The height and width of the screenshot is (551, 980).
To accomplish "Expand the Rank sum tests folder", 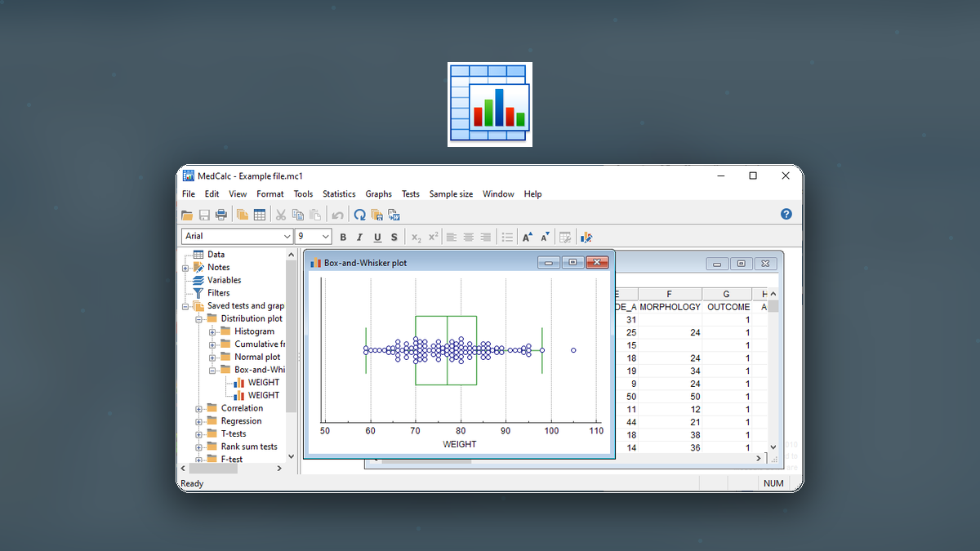I will (199, 447).
